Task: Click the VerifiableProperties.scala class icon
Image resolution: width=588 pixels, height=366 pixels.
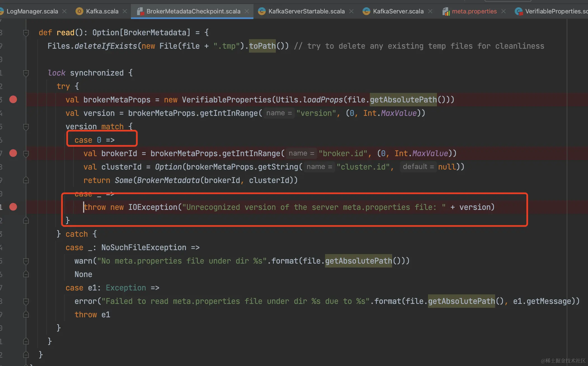Action: coord(519,11)
